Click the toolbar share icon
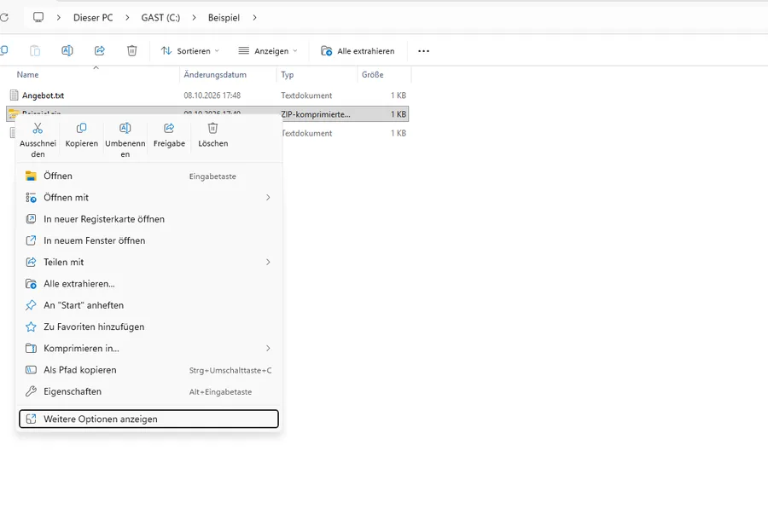 tap(100, 50)
